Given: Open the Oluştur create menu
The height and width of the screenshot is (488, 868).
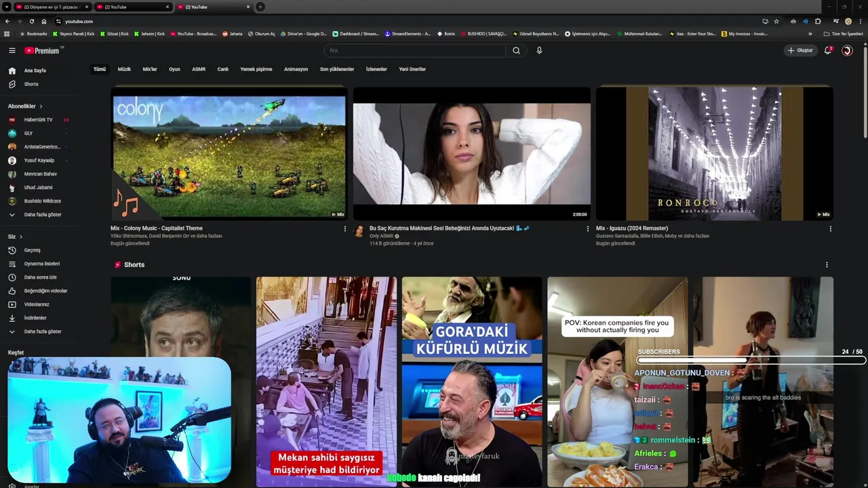Looking at the screenshot, I should [x=800, y=50].
